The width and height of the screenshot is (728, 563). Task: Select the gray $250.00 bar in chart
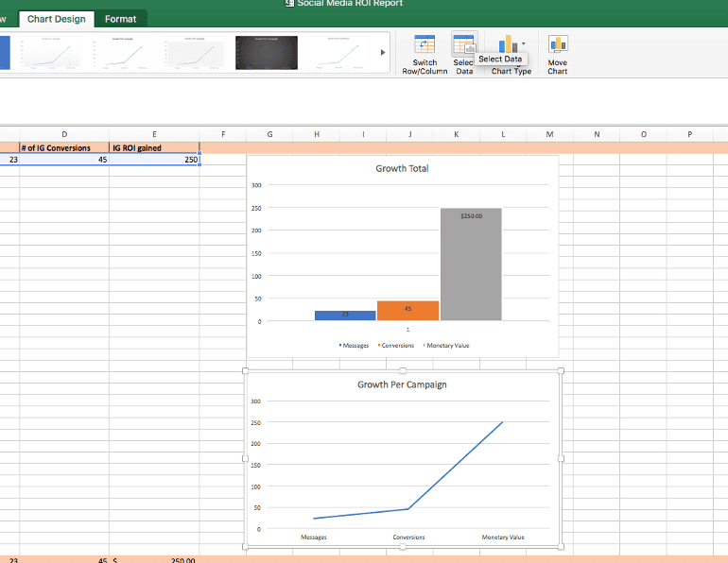click(x=471, y=264)
